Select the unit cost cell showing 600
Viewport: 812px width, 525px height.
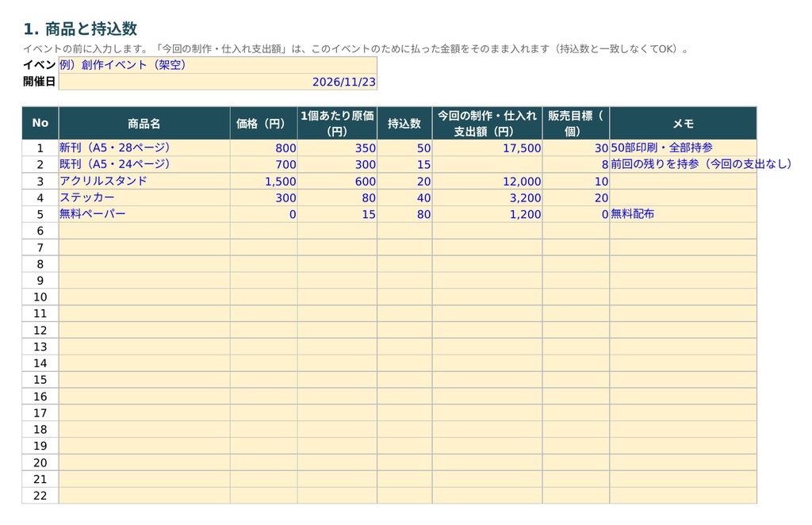pos(337,182)
